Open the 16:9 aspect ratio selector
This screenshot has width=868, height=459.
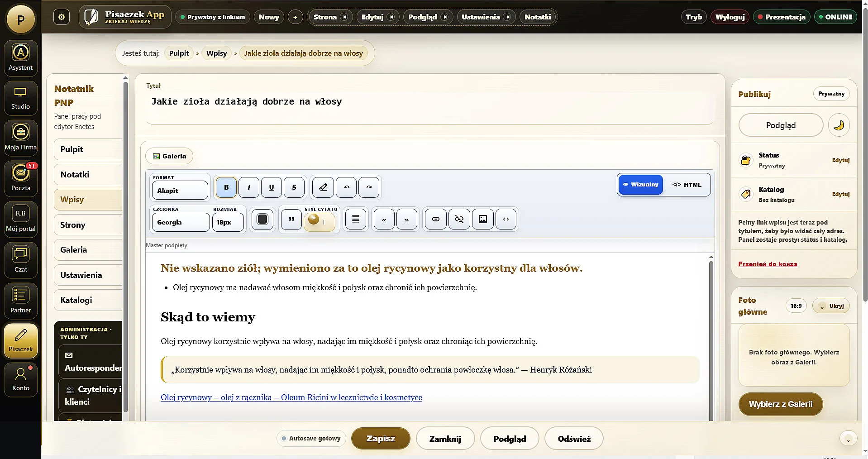796,306
